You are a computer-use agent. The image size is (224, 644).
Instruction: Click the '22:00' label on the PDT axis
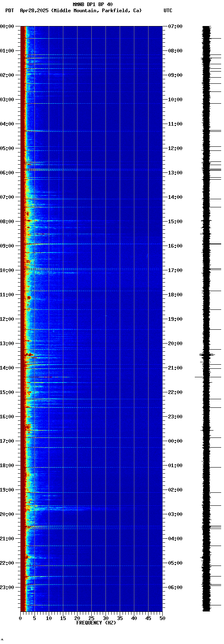click(x=7, y=563)
